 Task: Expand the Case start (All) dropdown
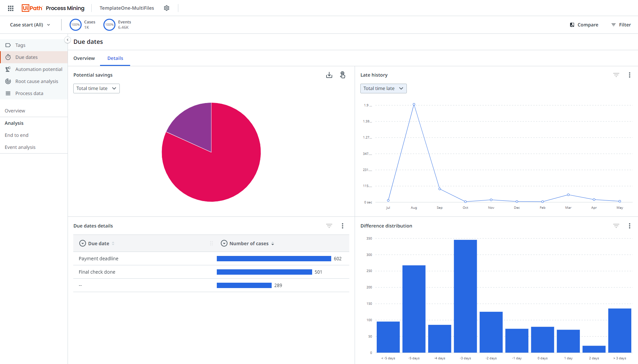30,25
